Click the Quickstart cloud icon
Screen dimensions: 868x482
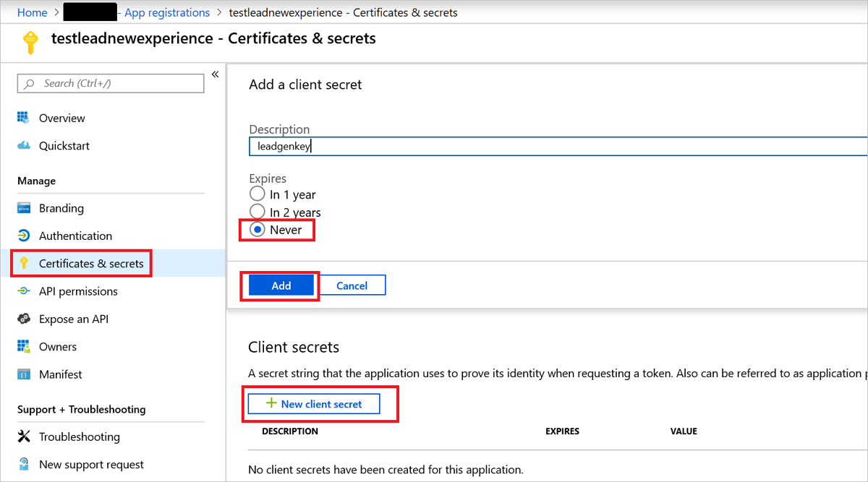[24, 146]
